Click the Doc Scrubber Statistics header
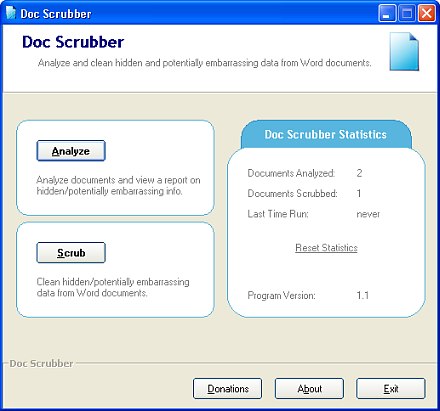 pos(326,134)
